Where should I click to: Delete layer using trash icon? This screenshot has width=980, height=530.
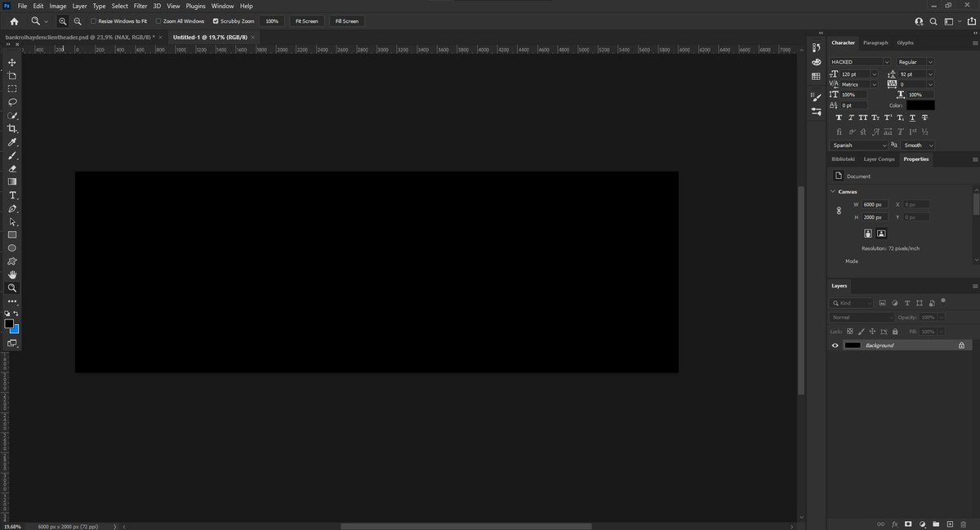point(964,523)
